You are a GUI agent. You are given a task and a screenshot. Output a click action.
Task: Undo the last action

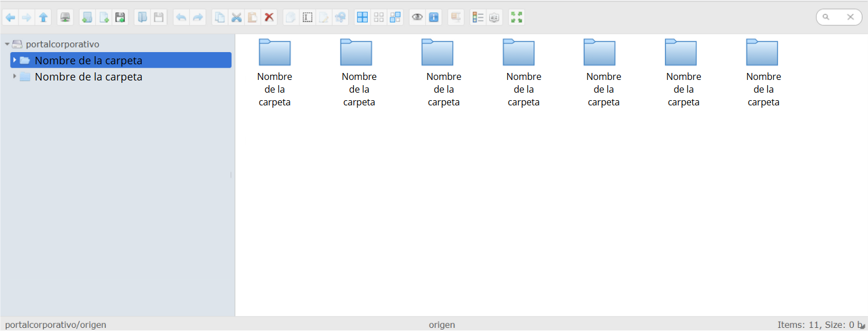181,17
